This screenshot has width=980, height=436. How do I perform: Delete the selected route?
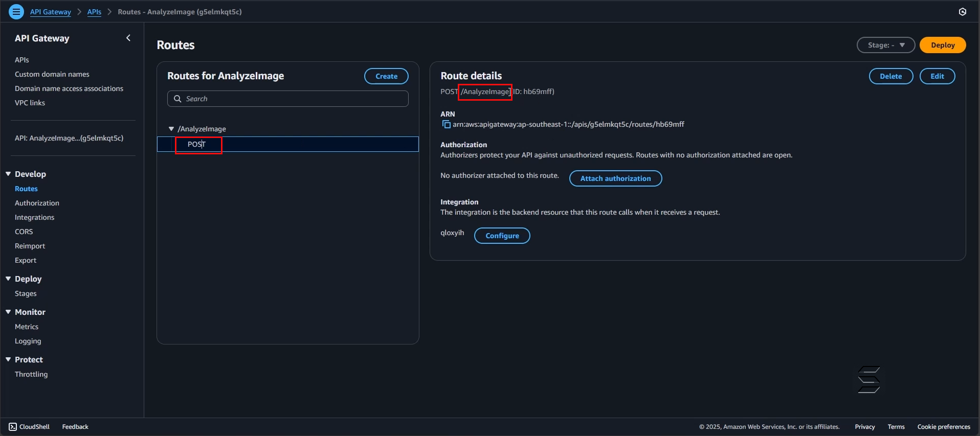[x=891, y=76]
